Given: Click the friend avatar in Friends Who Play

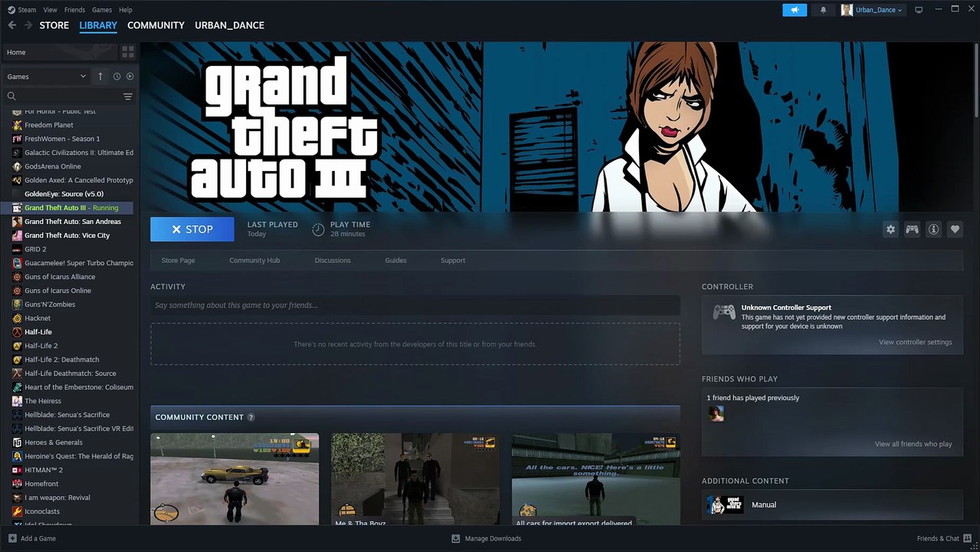Looking at the screenshot, I should [x=716, y=414].
